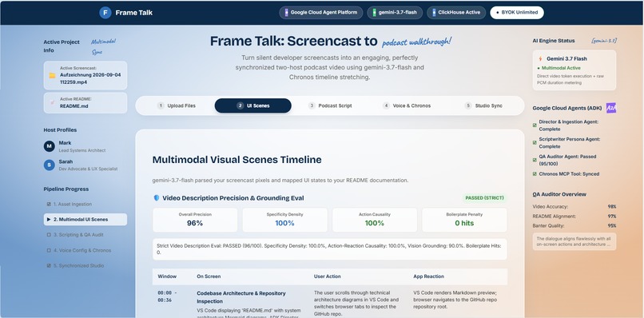Click the 00:00 - 00:36 timestamp cell
644x318 pixels.
point(168,296)
